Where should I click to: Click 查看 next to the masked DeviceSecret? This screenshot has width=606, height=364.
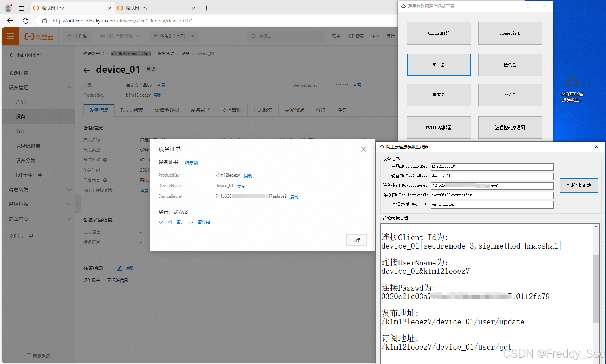tap(357, 85)
